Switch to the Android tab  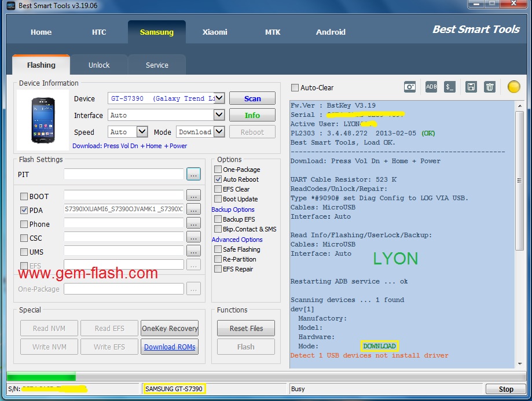coord(331,32)
